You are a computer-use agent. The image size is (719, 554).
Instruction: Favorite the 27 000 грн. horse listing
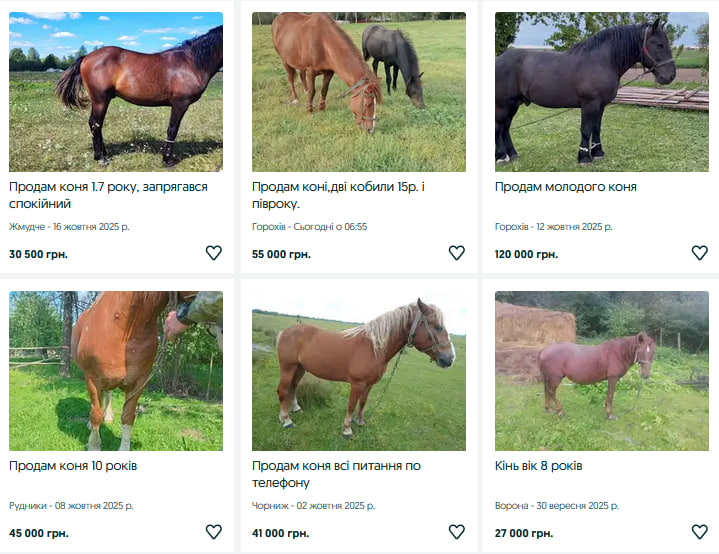pos(700,532)
